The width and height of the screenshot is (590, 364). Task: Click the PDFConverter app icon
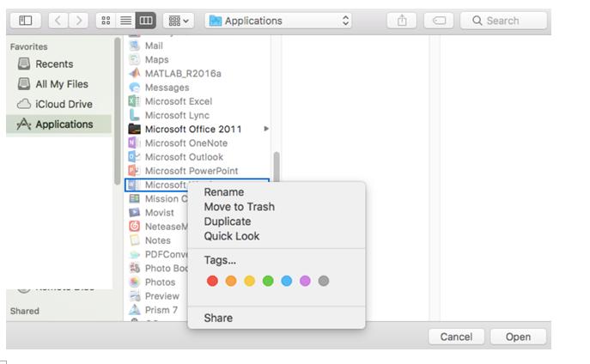click(134, 254)
